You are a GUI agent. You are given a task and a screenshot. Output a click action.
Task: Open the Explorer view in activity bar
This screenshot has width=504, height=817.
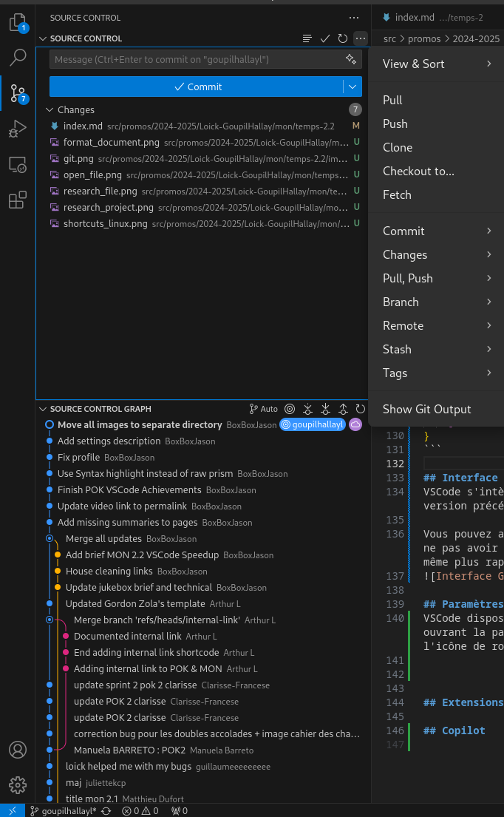[18, 24]
